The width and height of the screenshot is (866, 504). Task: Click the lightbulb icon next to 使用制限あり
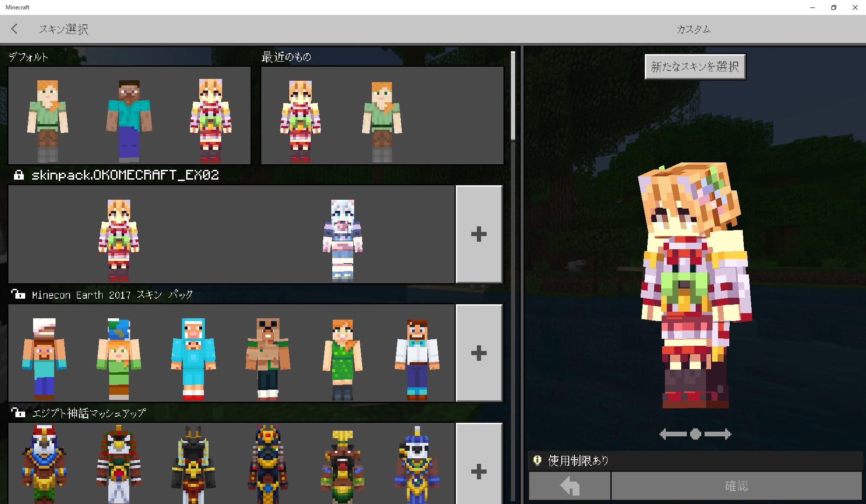pos(537,461)
